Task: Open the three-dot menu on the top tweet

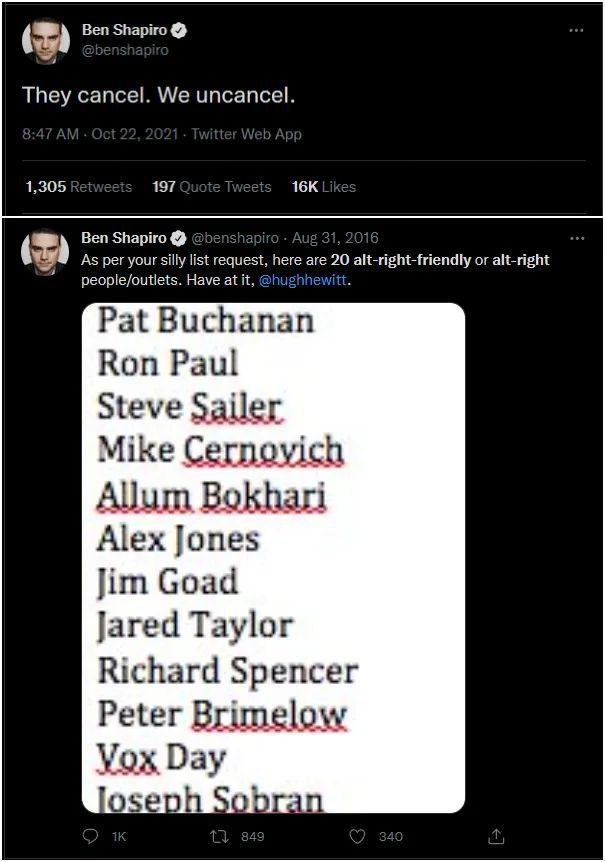Action: (x=576, y=30)
